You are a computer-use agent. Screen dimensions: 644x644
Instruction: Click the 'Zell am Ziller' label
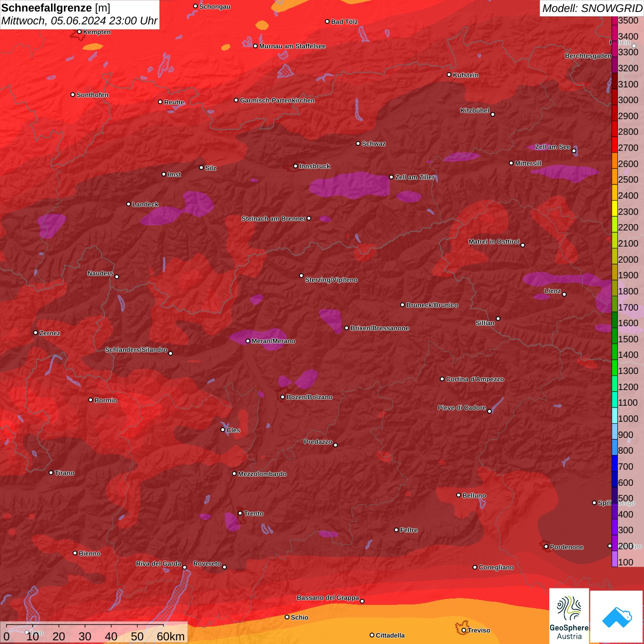[415, 177]
